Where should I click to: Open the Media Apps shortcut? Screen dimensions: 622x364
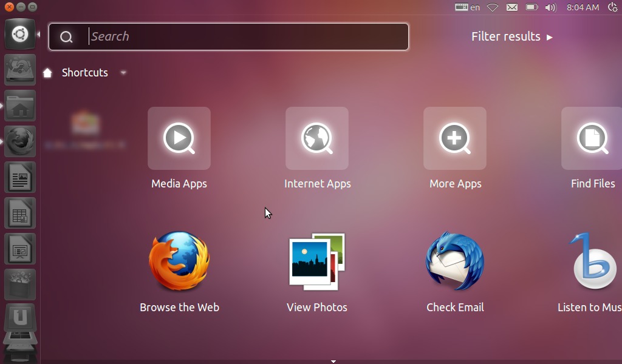coord(179,148)
